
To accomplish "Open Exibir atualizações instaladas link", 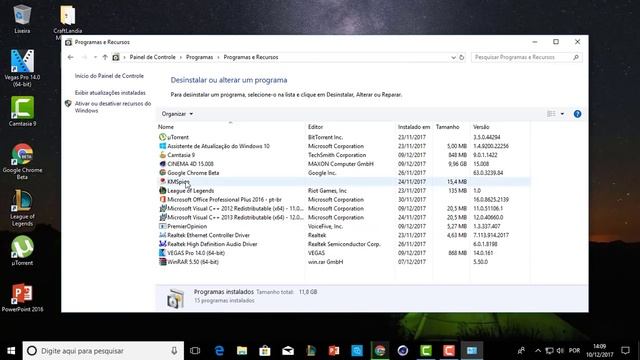I will point(110,93).
